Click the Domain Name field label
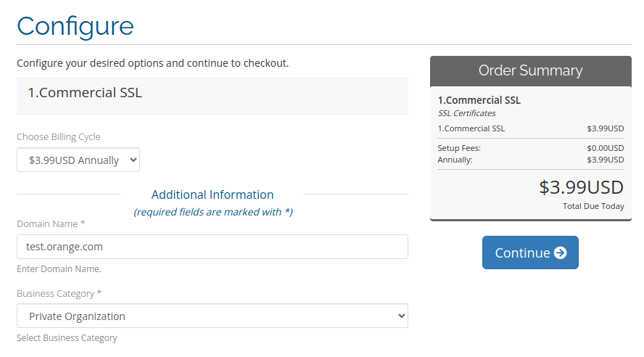The width and height of the screenshot is (644, 357). point(51,224)
